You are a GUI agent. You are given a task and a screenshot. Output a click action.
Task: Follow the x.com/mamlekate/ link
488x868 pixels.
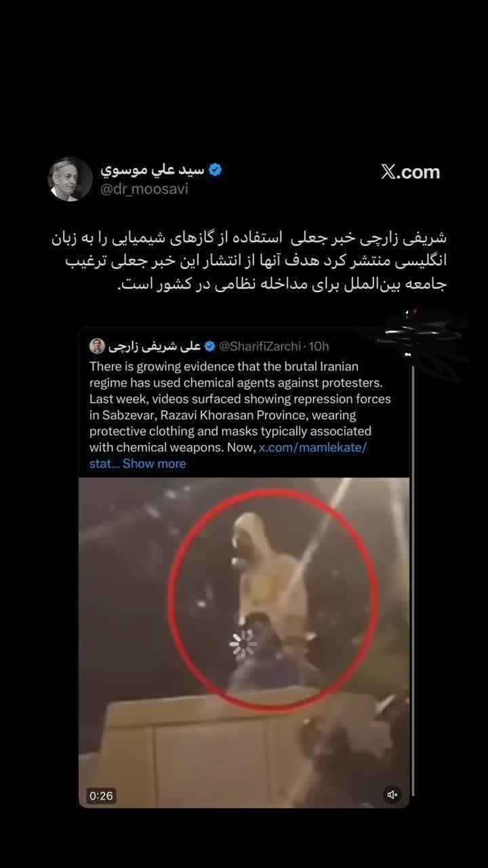pos(313,448)
